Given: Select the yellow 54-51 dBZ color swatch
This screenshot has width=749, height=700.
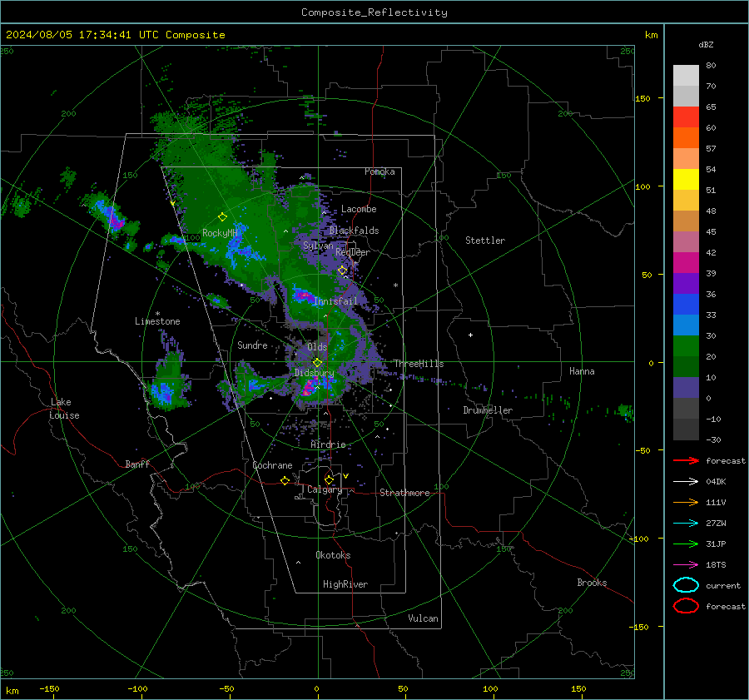Looking at the screenshot, I should coord(686,180).
